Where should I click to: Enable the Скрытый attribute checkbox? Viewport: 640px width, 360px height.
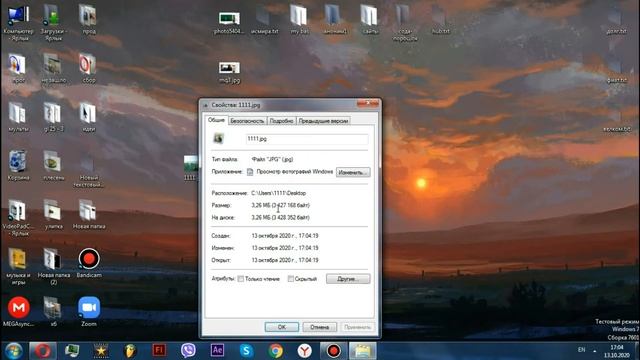point(291,279)
